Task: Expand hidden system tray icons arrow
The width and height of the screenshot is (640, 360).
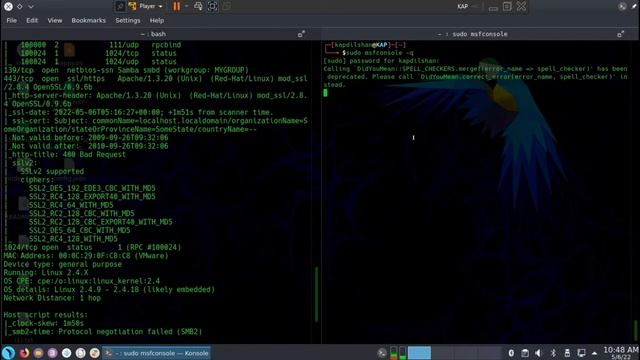Action: tap(594, 353)
